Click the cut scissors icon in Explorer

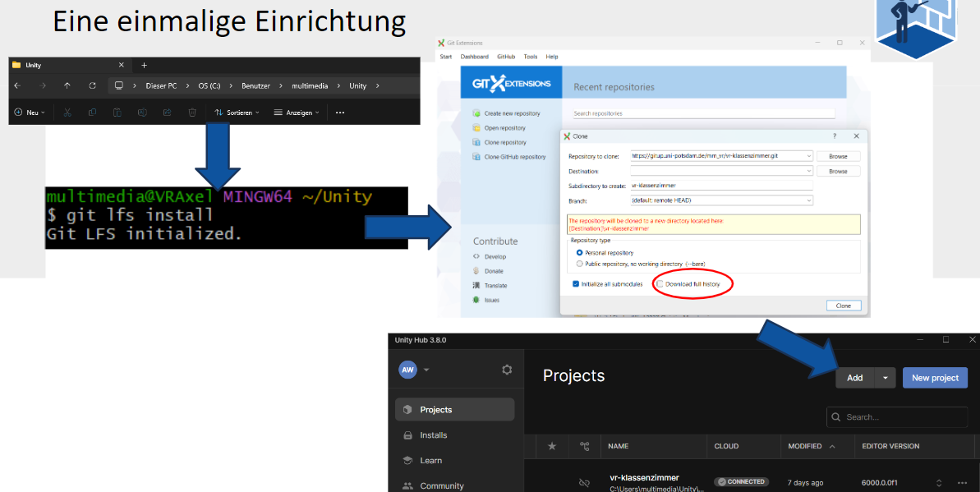pos(67,113)
